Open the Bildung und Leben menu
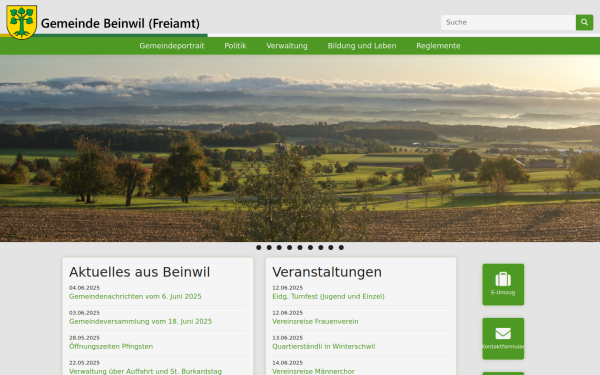This screenshot has height=375, width=600. [x=362, y=46]
